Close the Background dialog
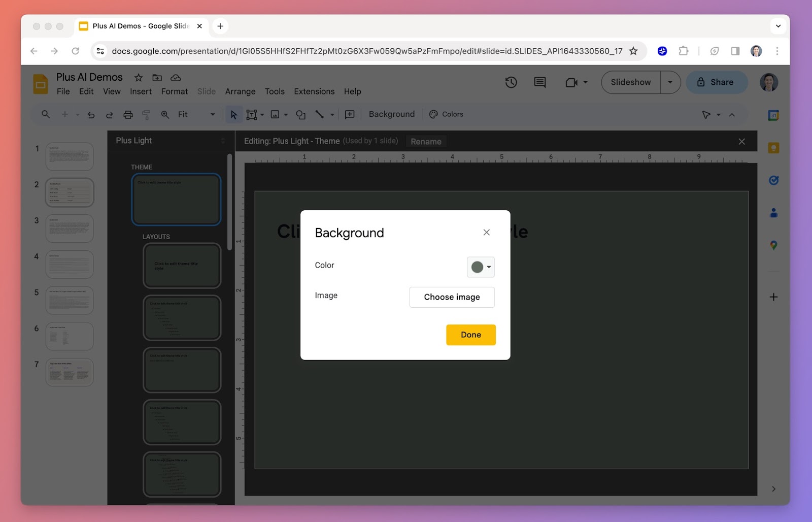 pos(486,233)
